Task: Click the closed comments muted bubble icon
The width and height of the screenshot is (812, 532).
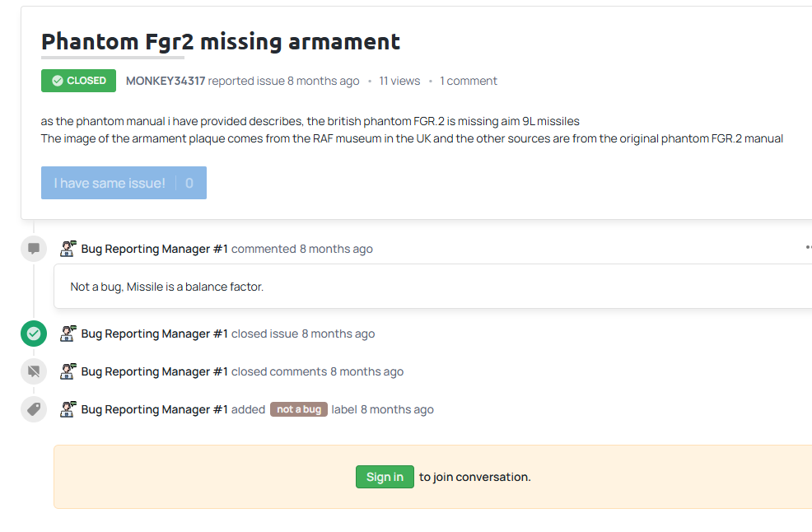Action: [x=34, y=371]
